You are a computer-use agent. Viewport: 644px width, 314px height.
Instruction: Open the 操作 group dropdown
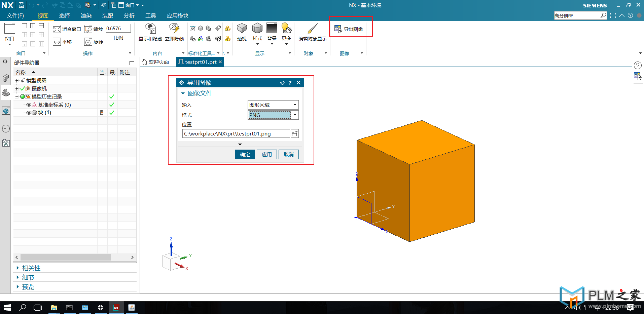(130, 53)
